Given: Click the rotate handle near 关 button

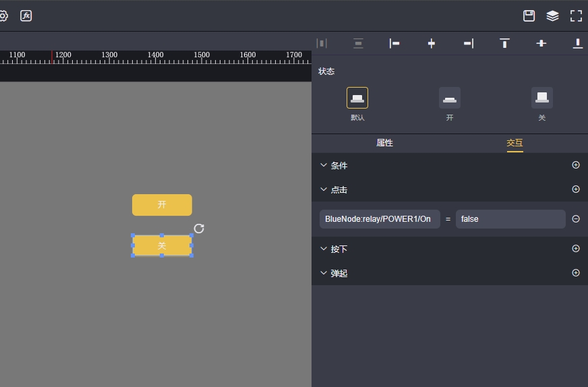Looking at the screenshot, I should 199,229.
